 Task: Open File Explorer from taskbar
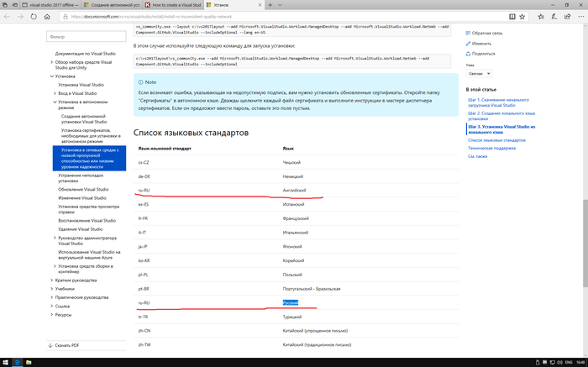29,363
